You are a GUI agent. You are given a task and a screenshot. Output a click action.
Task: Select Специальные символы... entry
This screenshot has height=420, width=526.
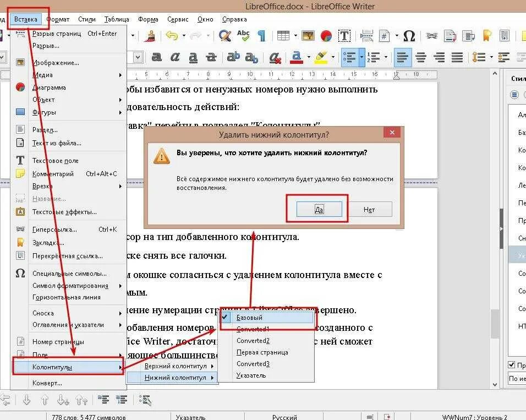pos(69,274)
